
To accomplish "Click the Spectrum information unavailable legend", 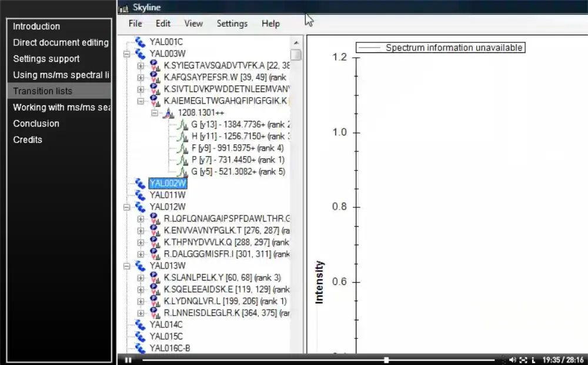I will point(440,48).
